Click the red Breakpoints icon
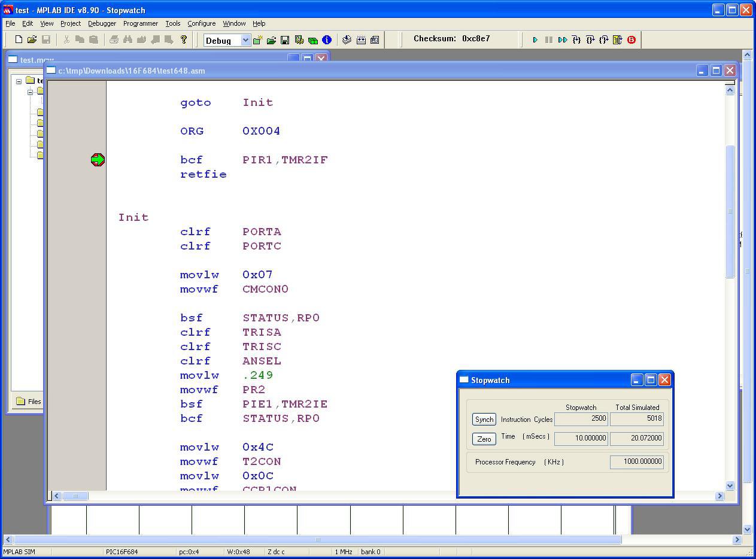This screenshot has width=756, height=559. 631,40
